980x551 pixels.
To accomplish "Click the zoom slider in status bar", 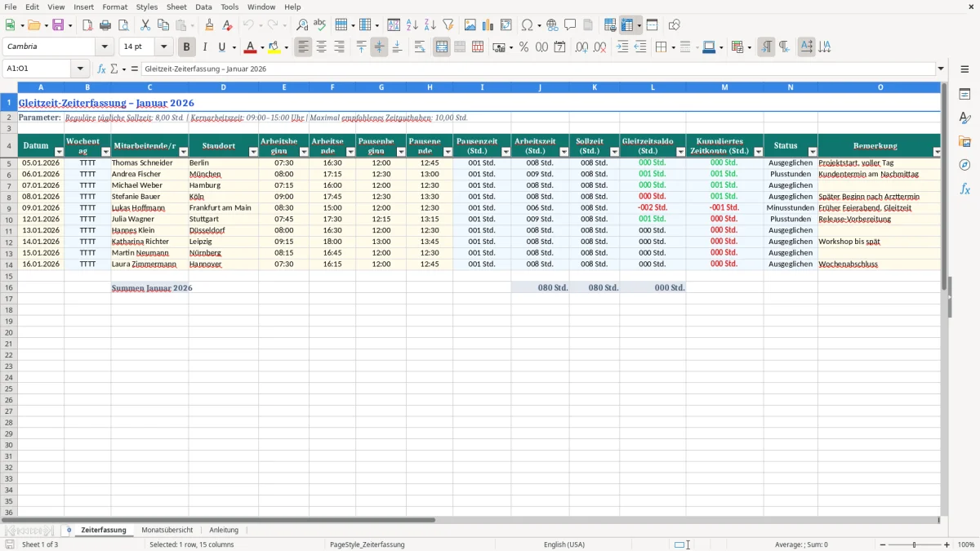I will 915,544.
